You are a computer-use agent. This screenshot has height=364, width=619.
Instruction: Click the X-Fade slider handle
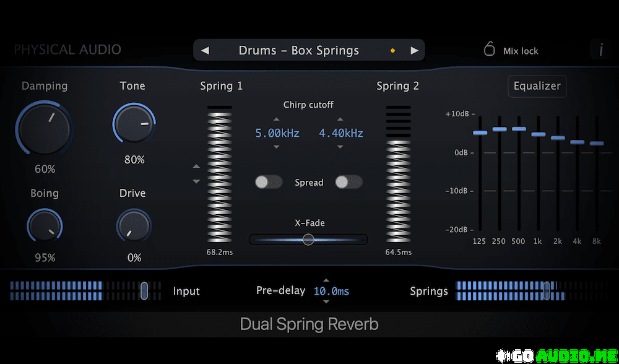(x=308, y=239)
